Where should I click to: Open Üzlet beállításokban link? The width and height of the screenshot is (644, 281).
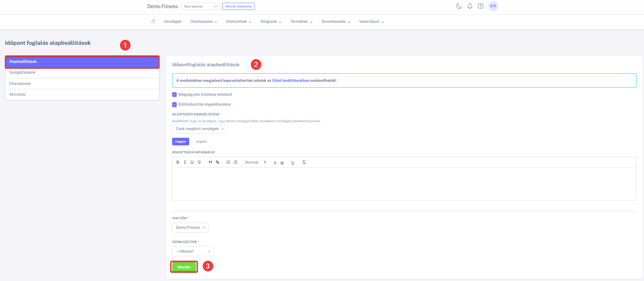tap(291, 80)
